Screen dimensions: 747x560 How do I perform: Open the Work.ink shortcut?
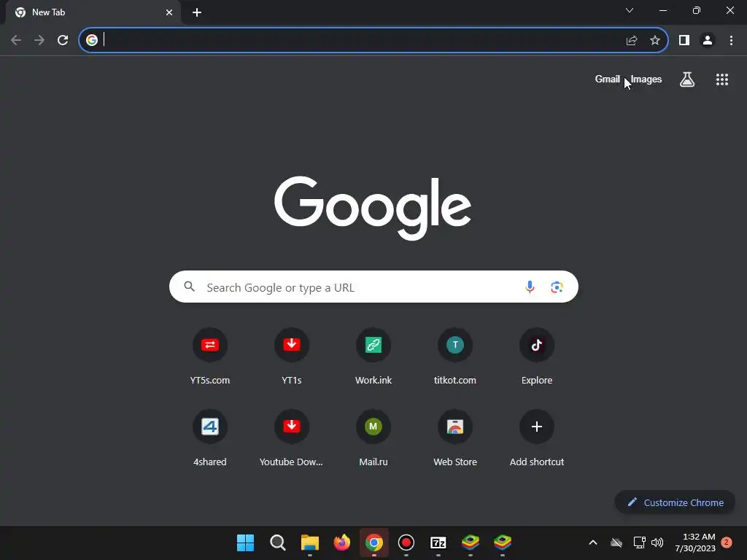point(373,356)
